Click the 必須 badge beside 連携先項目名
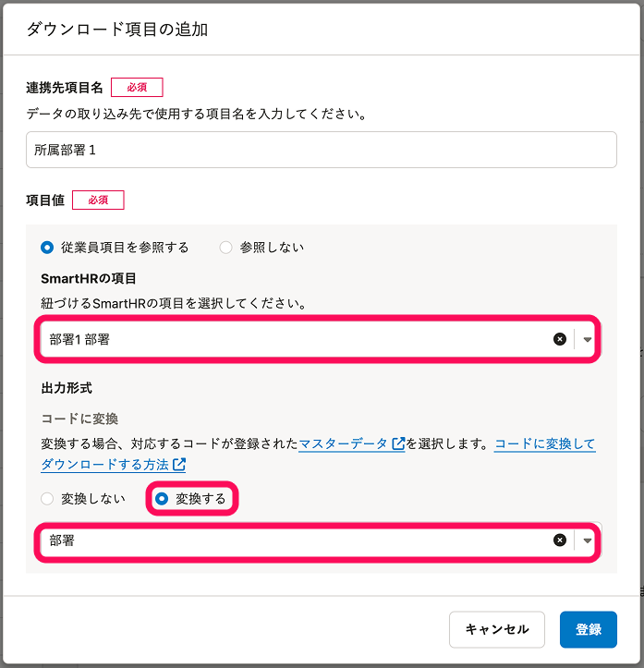This screenshot has height=668, width=644. tap(137, 88)
